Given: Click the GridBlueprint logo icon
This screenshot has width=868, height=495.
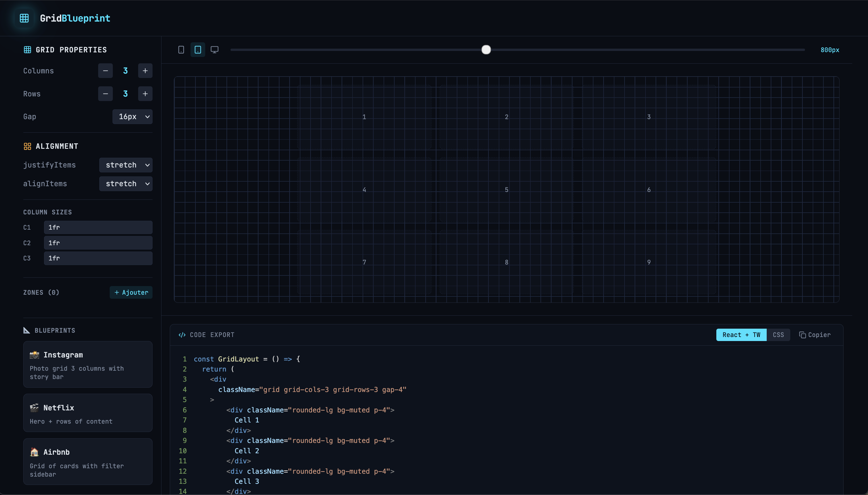Looking at the screenshot, I should (24, 18).
